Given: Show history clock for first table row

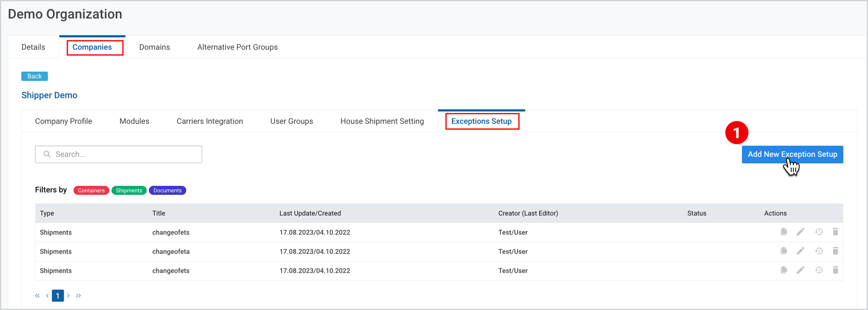Looking at the screenshot, I should tap(819, 232).
